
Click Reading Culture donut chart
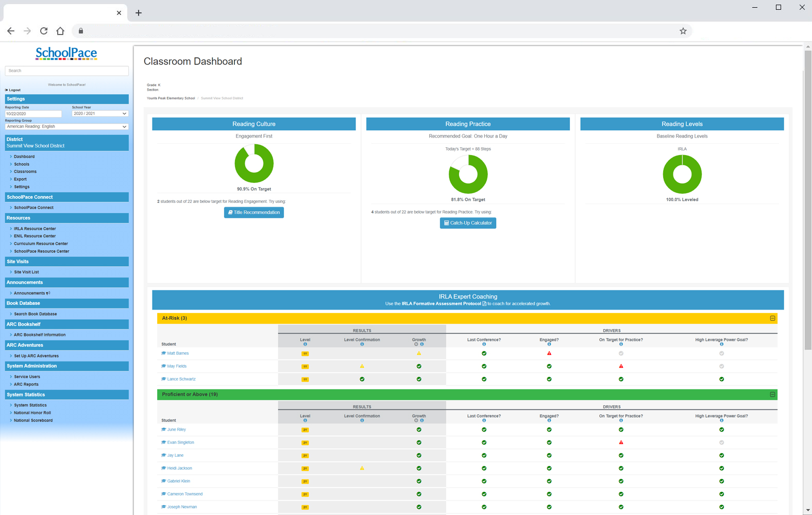pyautogui.click(x=254, y=163)
